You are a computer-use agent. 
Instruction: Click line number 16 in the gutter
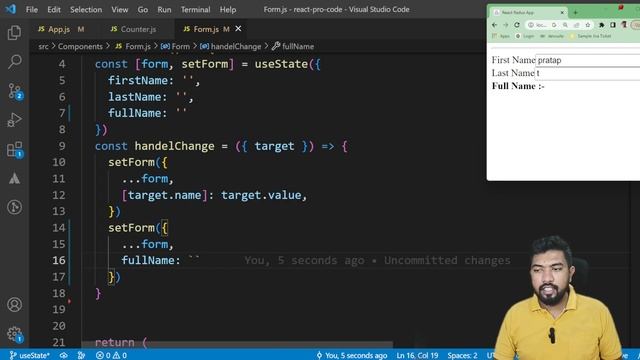click(x=59, y=260)
